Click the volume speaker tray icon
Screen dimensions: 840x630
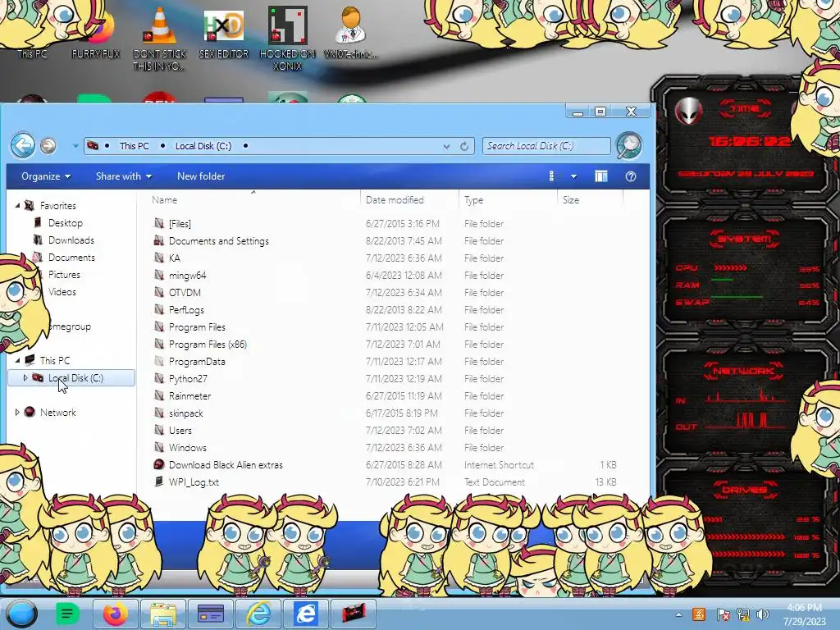pos(762,614)
